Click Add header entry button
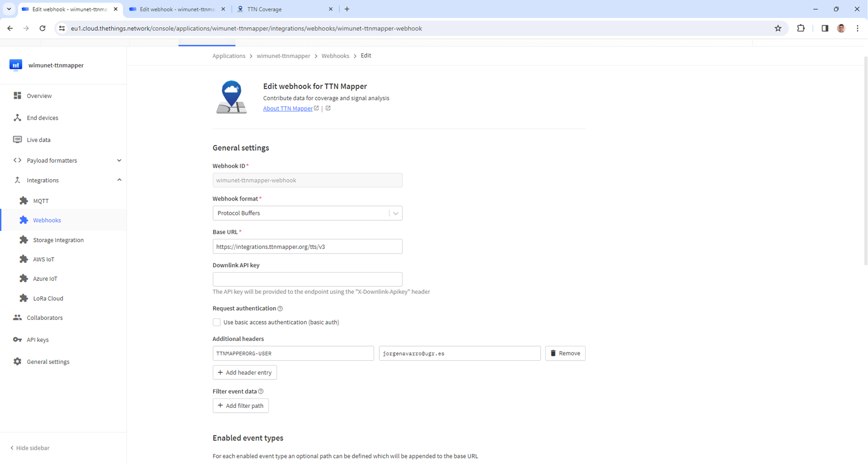Image resolution: width=868 pixels, height=464 pixels. pyautogui.click(x=245, y=372)
